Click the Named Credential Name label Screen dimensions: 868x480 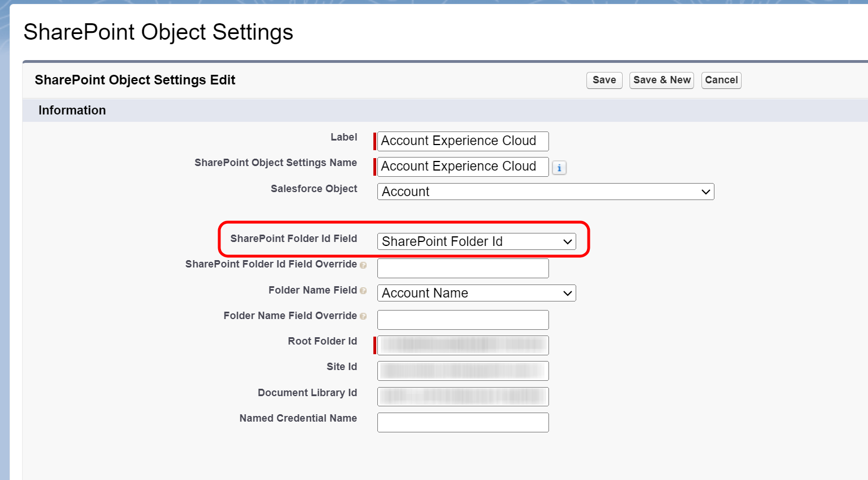[298, 418]
